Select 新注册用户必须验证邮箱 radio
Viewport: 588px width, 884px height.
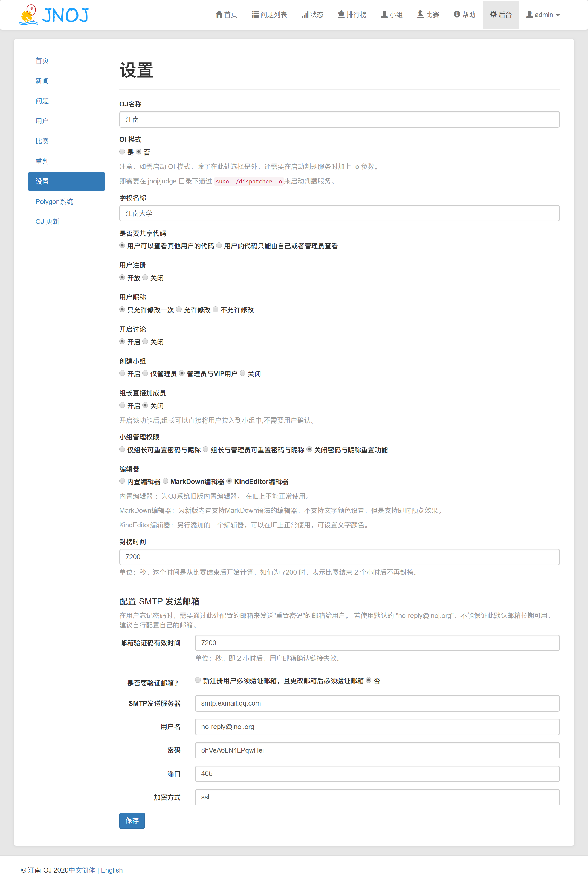click(x=198, y=680)
